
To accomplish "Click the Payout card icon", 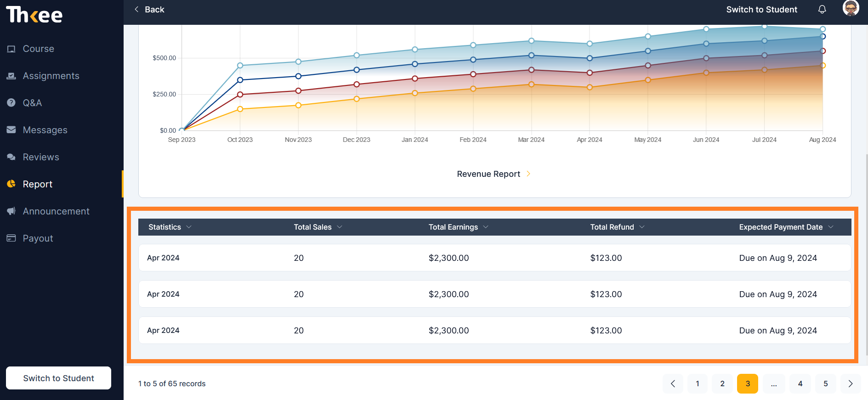I will click(x=11, y=238).
